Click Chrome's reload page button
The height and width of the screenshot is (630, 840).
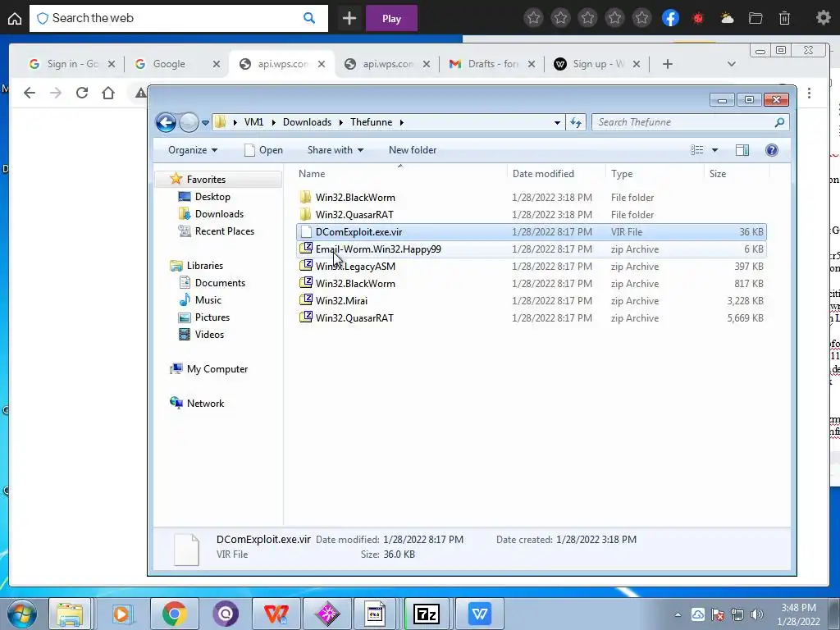coord(82,93)
